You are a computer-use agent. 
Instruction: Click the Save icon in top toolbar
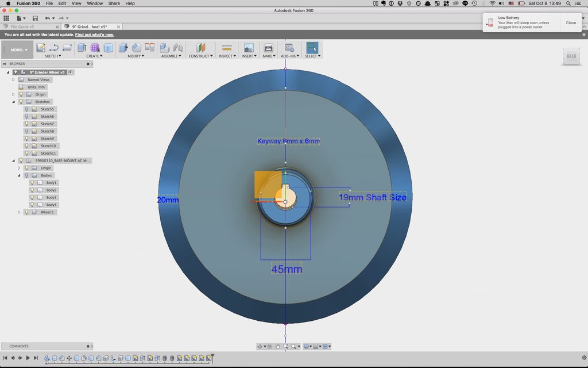pos(35,18)
